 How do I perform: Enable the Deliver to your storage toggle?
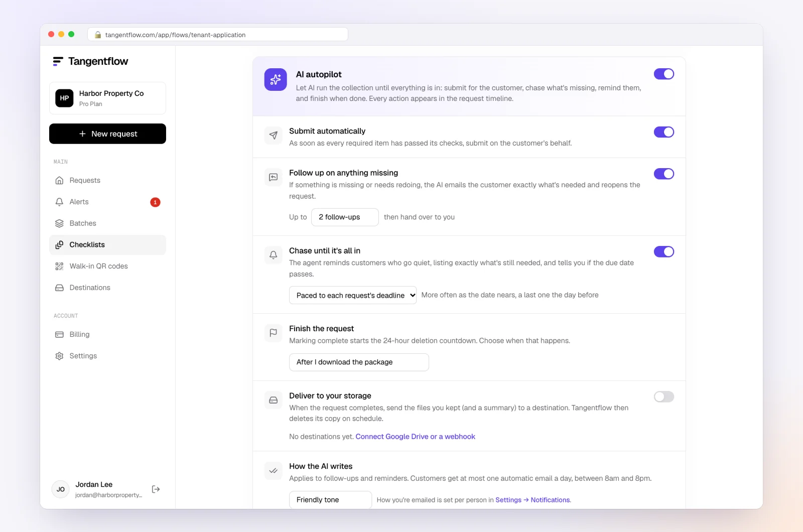point(664,397)
